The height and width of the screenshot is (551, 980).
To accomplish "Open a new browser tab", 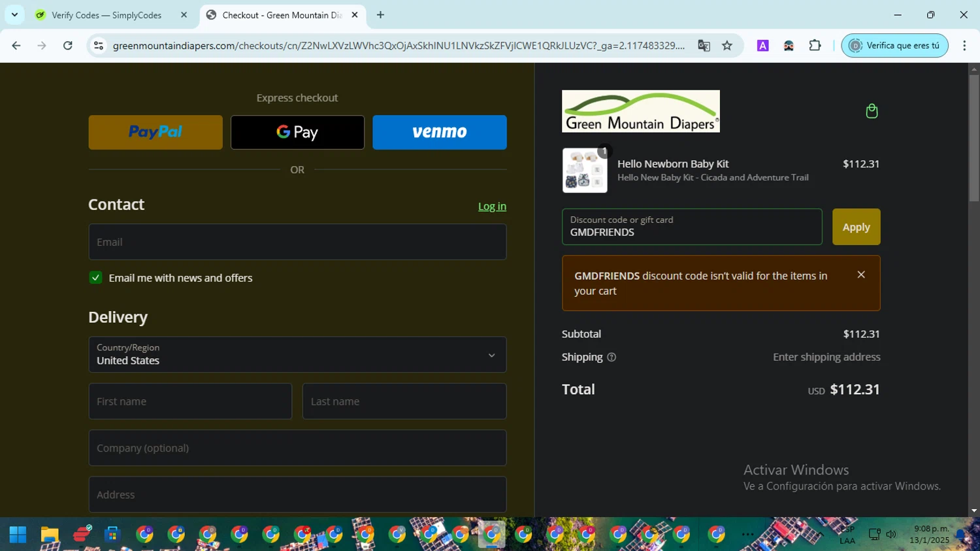I will (380, 15).
